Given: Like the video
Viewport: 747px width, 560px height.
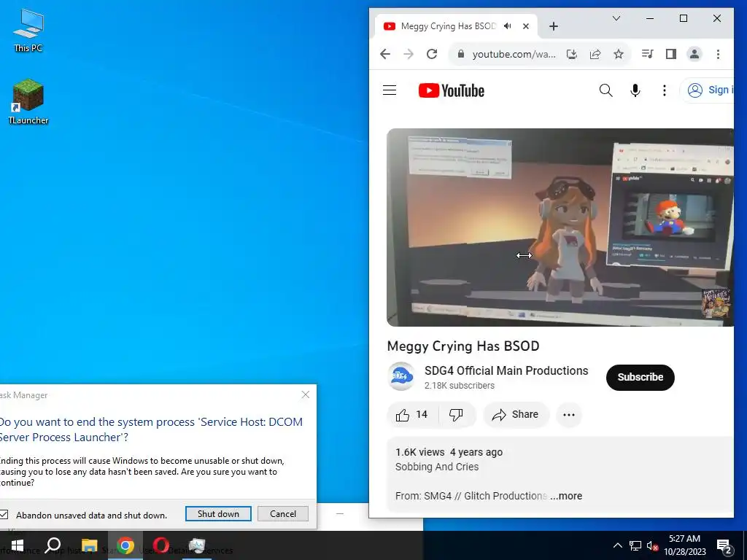Looking at the screenshot, I should pos(412,415).
